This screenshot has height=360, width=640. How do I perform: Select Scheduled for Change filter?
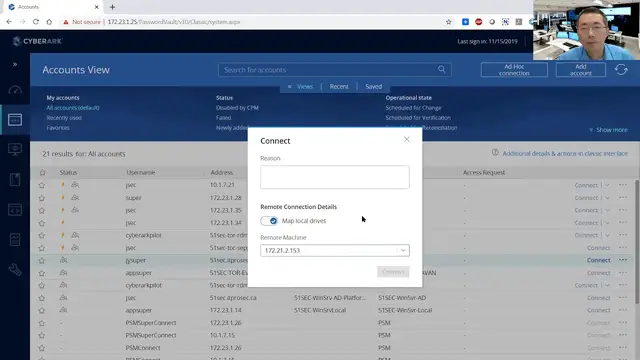[413, 108]
